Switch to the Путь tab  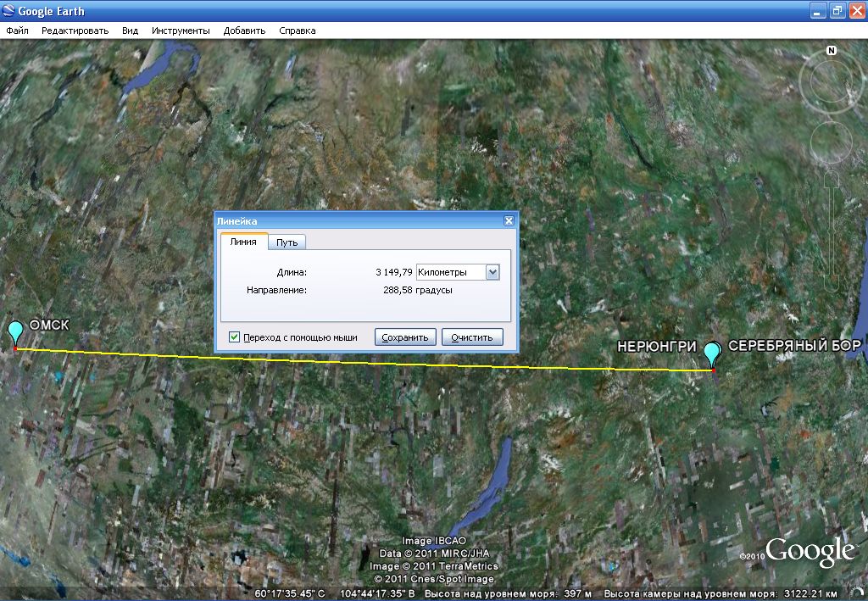tap(287, 242)
